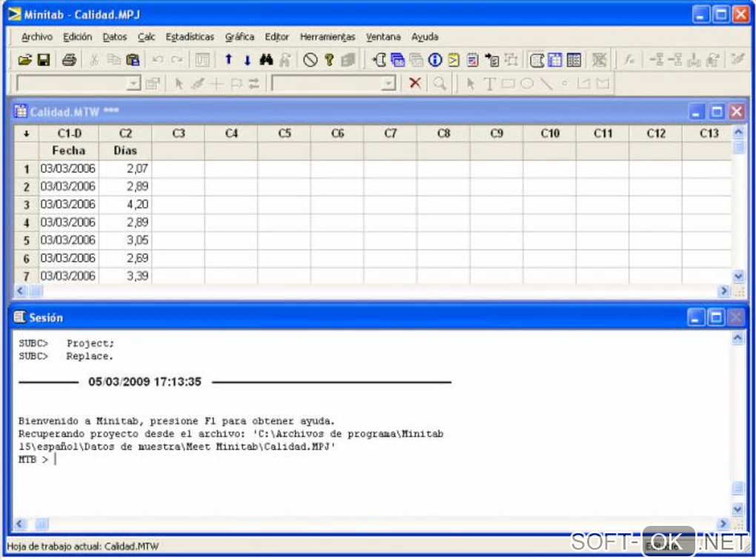Image resolution: width=756 pixels, height=560 pixels.
Task: Open the Calc menu
Action: click(x=146, y=36)
